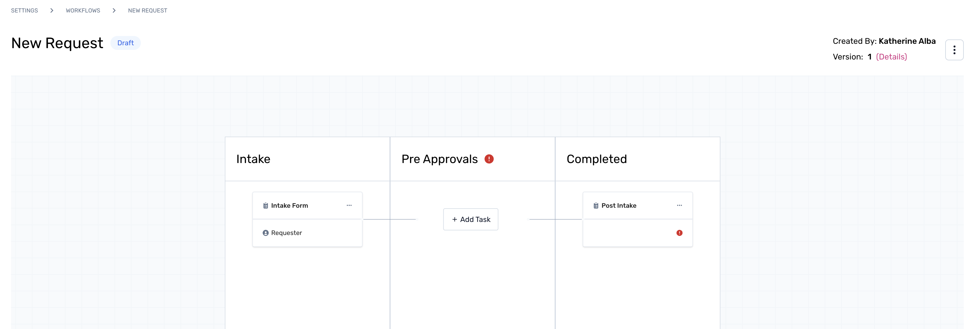
Task: Click the Draft status badge
Action: tap(125, 43)
